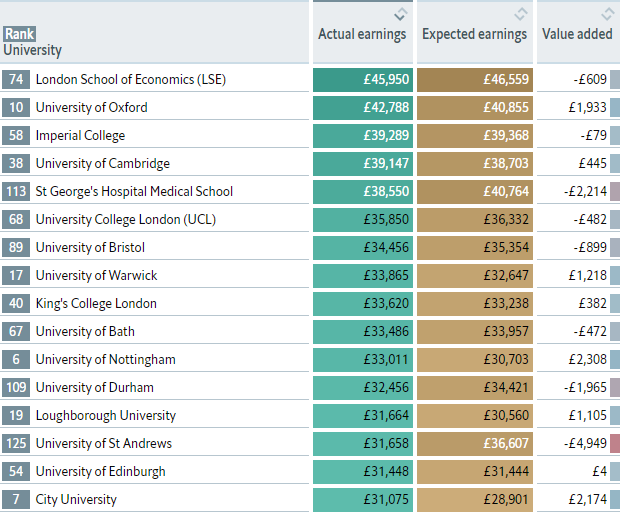Select University of Warwick row name
622x514 pixels.
point(96,276)
